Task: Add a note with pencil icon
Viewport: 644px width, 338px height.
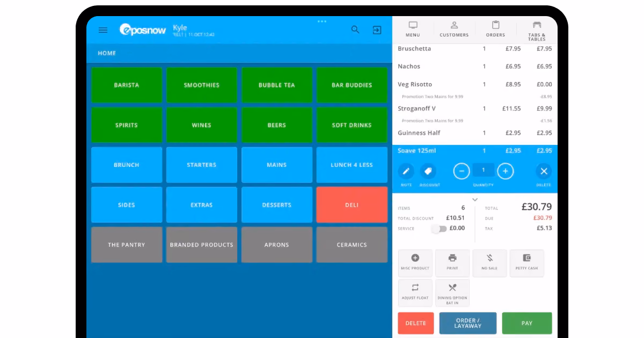Action: pyautogui.click(x=406, y=171)
